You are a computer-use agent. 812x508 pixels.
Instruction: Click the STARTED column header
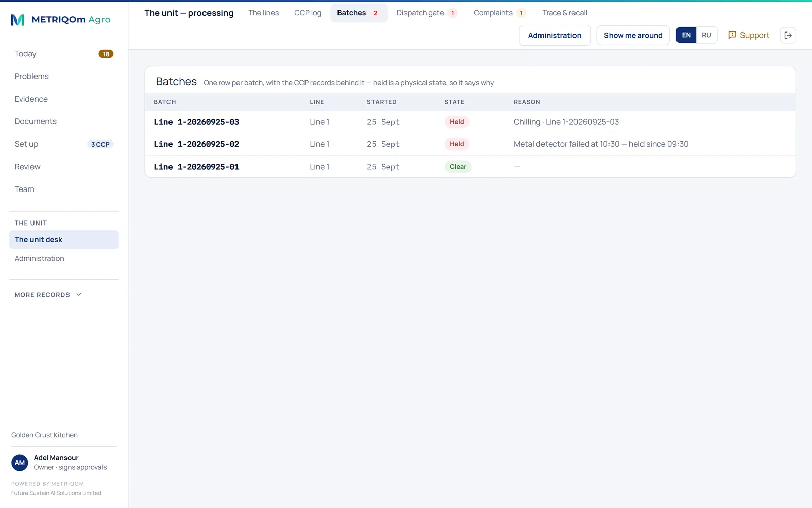(382, 102)
